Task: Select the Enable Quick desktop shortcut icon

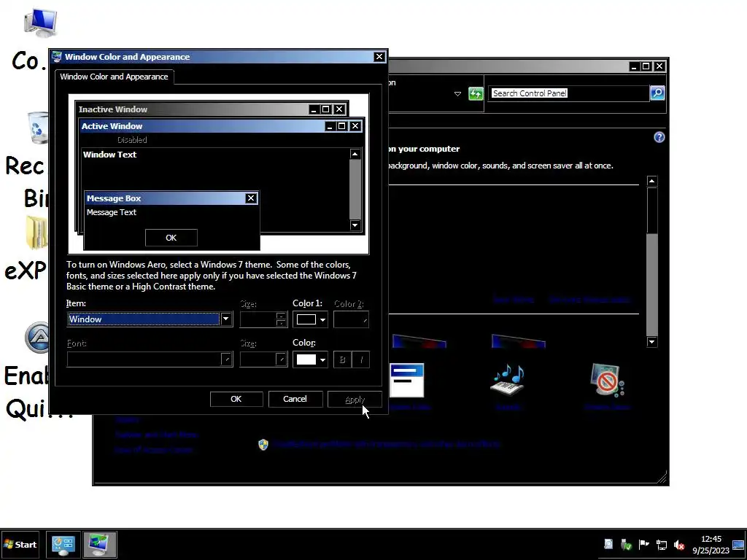Action: click(x=36, y=338)
